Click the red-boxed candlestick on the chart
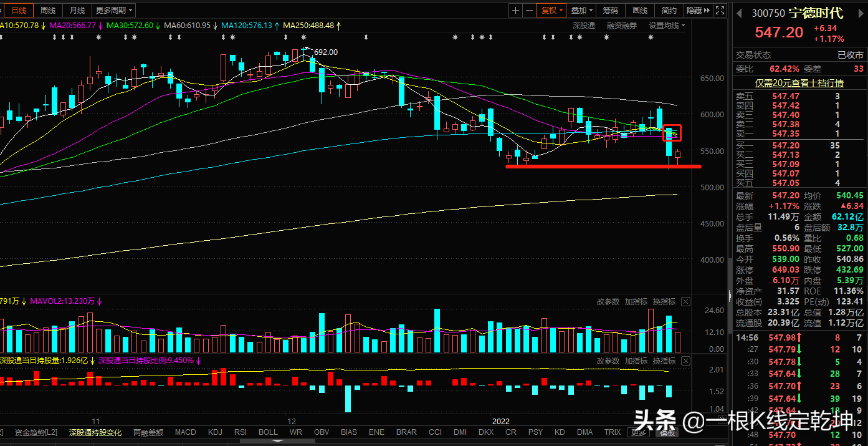This screenshot has width=868, height=446. coord(671,133)
